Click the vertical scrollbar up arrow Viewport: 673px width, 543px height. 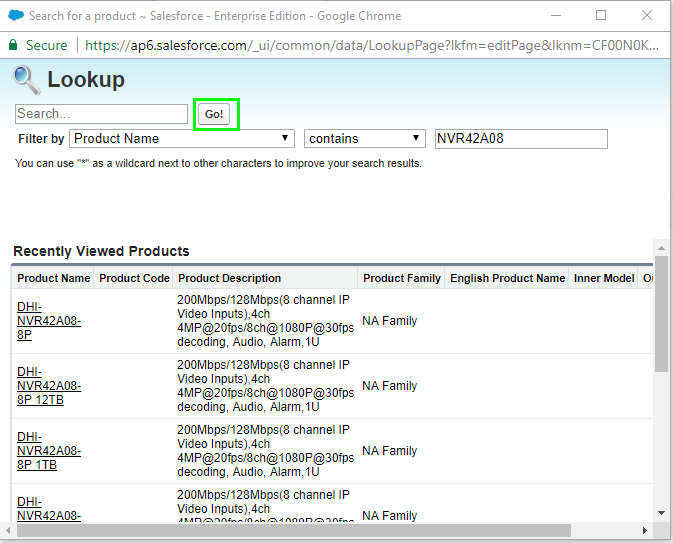click(661, 248)
